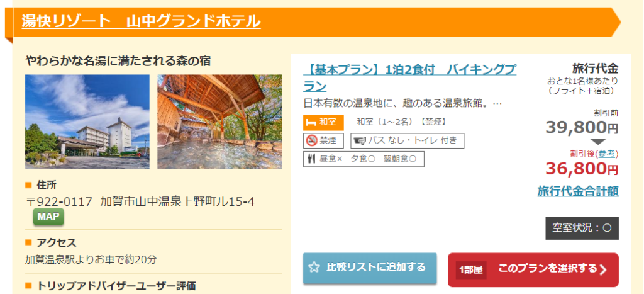Click the no-smoking icon beside 禁煙
This screenshot has width=644, height=294.
[312, 140]
